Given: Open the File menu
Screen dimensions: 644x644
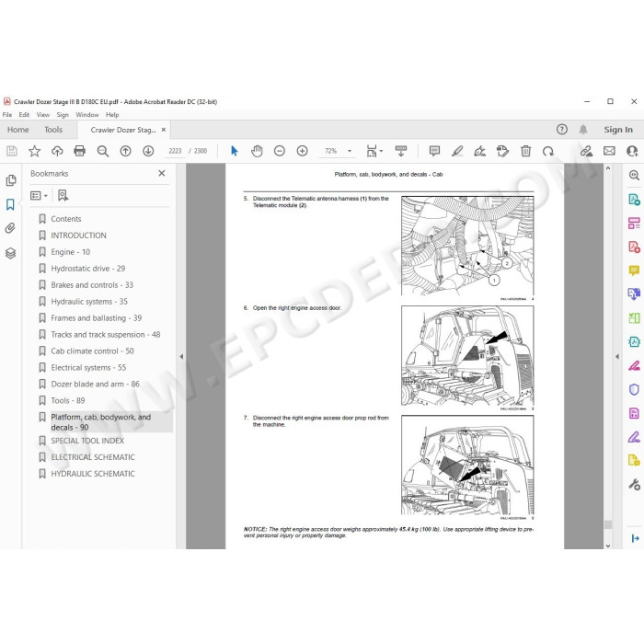Looking at the screenshot, I should (7, 115).
